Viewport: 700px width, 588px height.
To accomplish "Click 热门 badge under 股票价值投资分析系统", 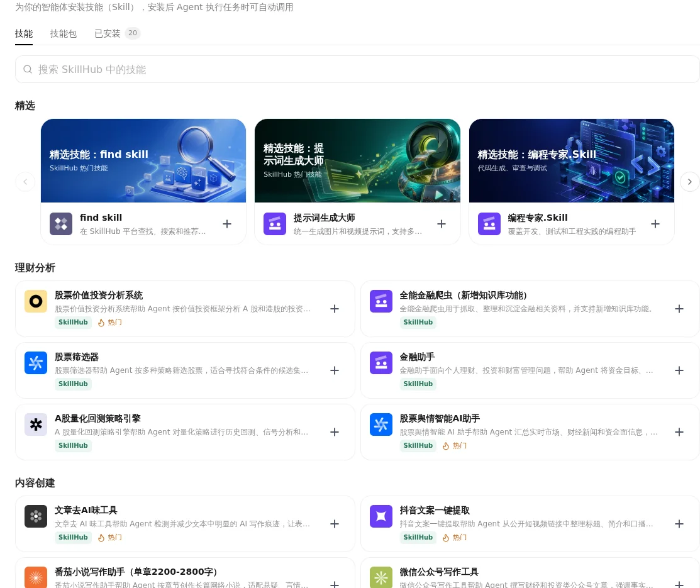I will pos(110,322).
